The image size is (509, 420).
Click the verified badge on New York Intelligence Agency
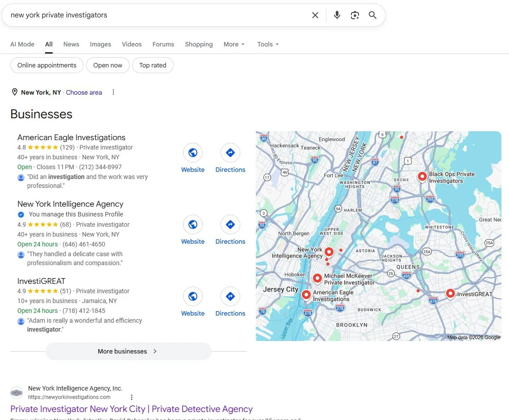(x=21, y=214)
